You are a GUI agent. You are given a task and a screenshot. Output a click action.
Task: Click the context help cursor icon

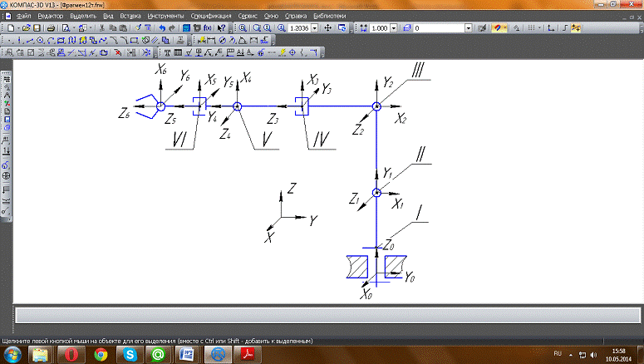pyautogui.click(x=221, y=27)
